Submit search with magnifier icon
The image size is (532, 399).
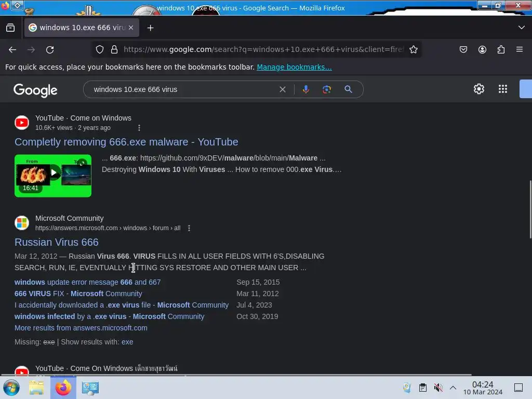tap(348, 89)
